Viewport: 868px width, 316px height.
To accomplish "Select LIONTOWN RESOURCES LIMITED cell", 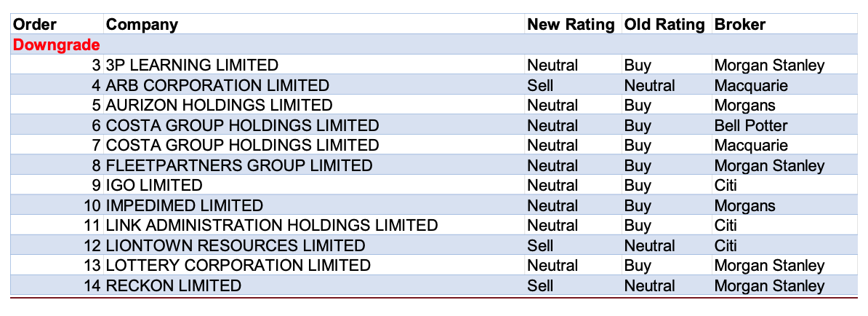I will tap(236, 245).
